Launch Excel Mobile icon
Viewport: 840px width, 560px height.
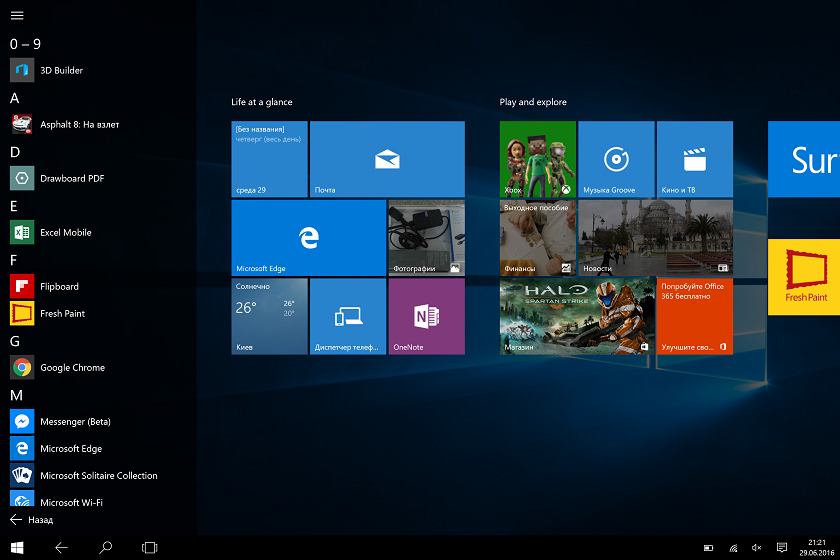pos(22,233)
